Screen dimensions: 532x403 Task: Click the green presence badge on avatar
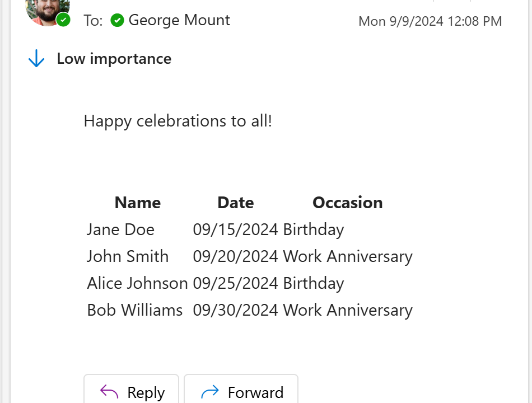tap(64, 20)
